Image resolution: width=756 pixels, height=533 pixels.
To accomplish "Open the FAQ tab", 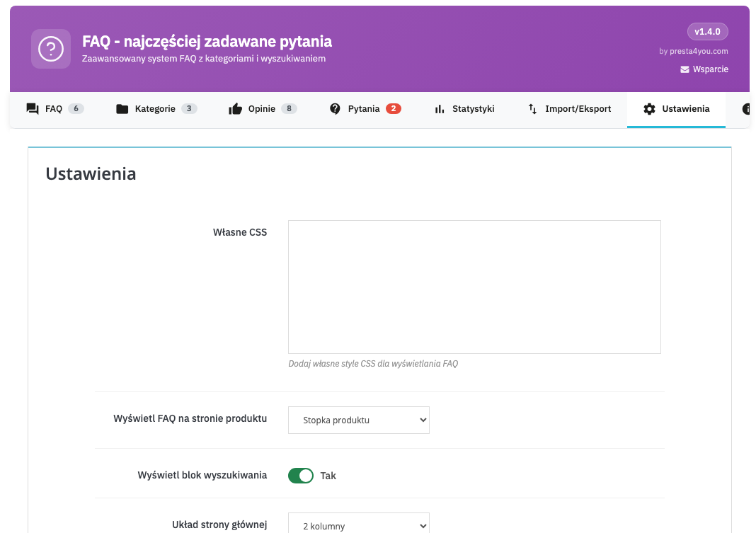I will pos(55,109).
